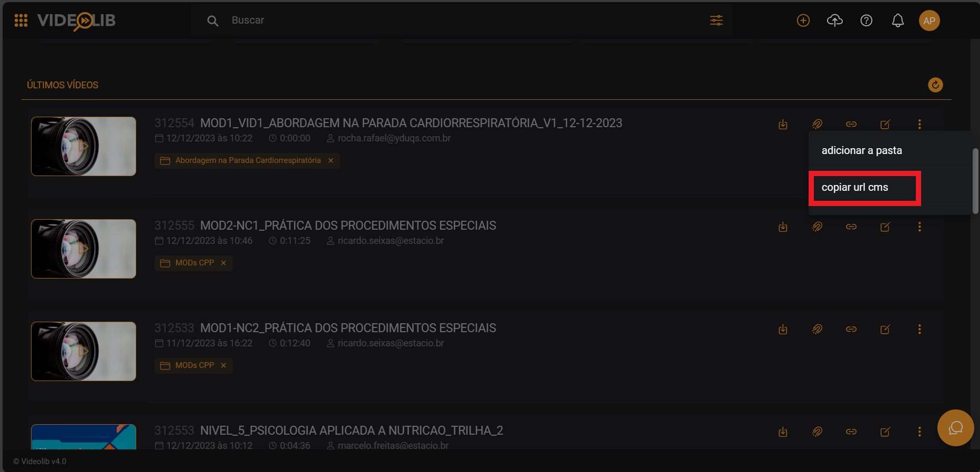
Task: Close the more options menu of video 312554
Action: pyautogui.click(x=920, y=124)
